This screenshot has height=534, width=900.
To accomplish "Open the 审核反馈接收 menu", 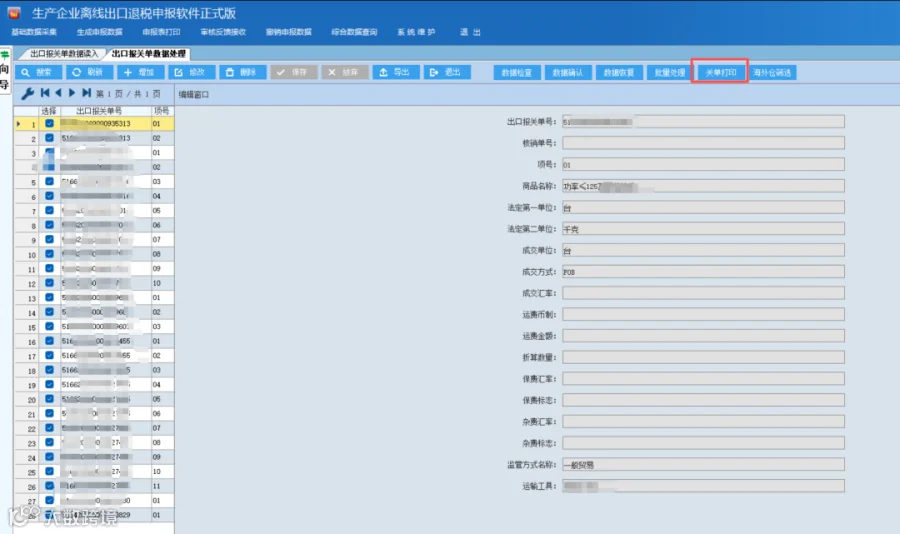I will click(x=223, y=32).
